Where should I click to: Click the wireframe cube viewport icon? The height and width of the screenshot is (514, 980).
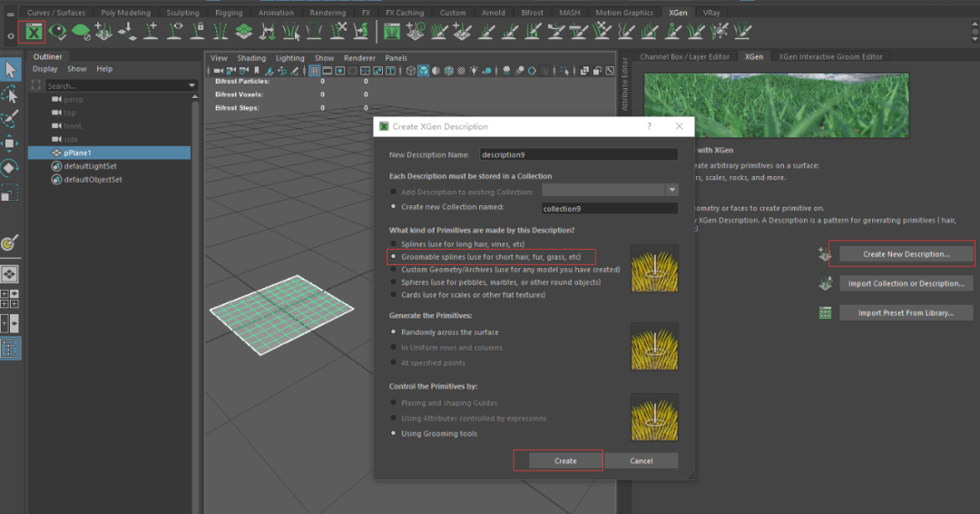pos(411,71)
